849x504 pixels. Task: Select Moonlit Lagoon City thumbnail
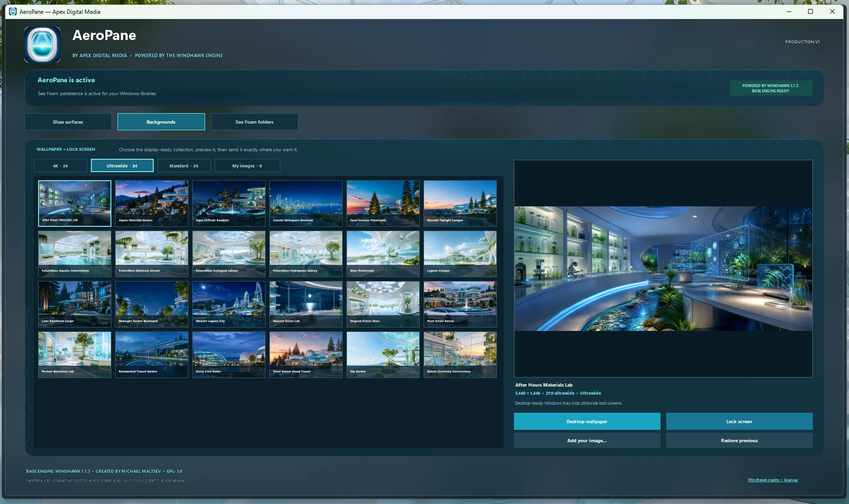coord(229,304)
